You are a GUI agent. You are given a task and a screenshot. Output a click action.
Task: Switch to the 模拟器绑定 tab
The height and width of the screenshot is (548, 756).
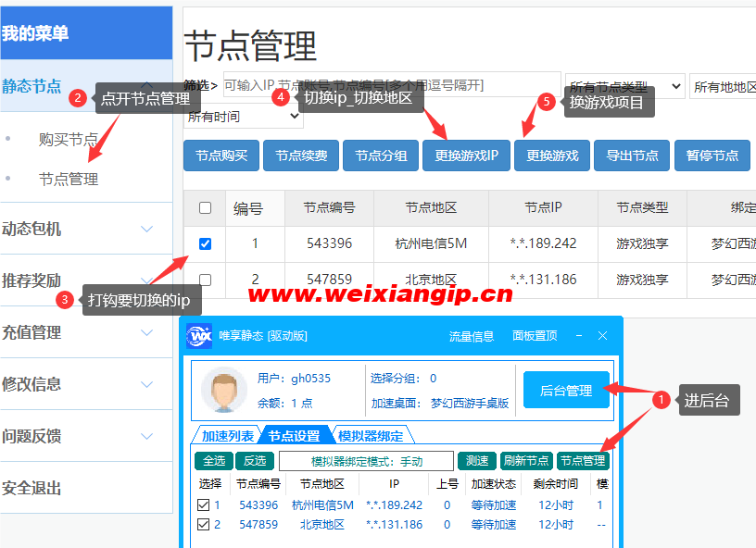(x=371, y=436)
